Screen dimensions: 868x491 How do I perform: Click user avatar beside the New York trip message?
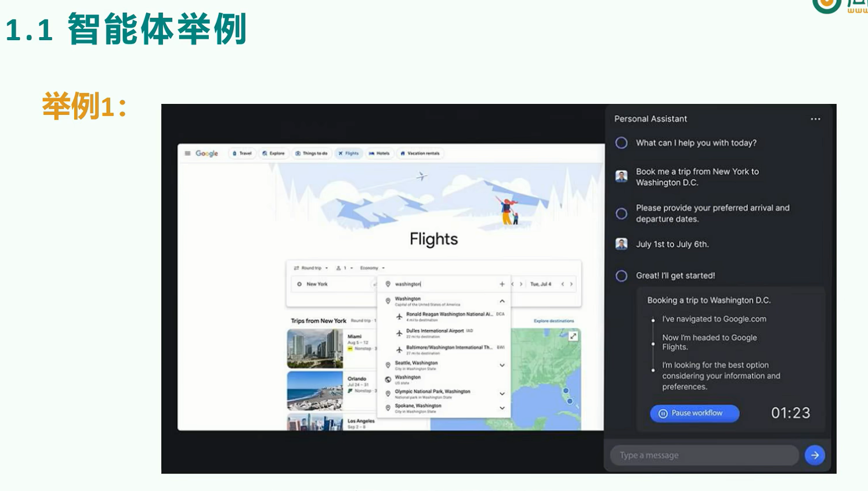[621, 176]
